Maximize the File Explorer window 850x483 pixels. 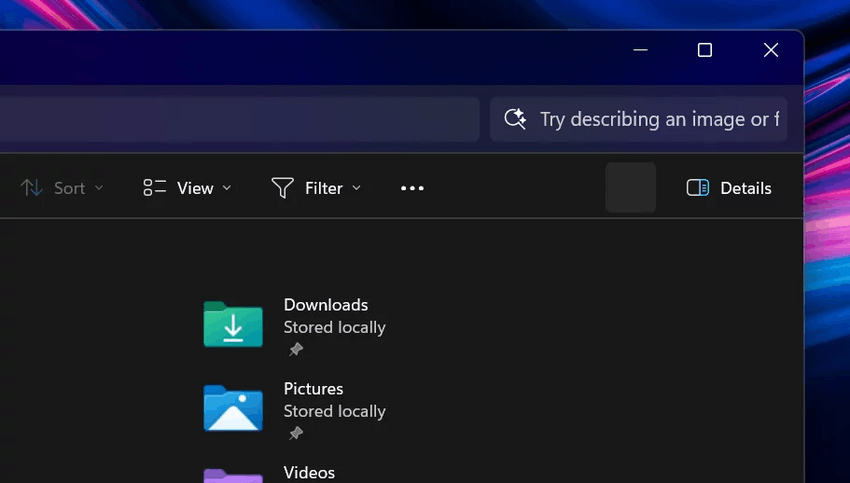(x=705, y=50)
